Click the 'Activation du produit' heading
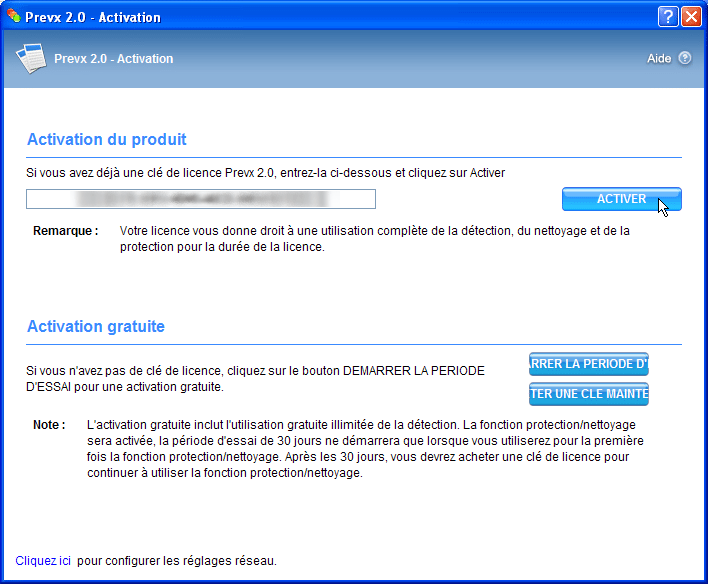708x584 pixels. pos(107,140)
